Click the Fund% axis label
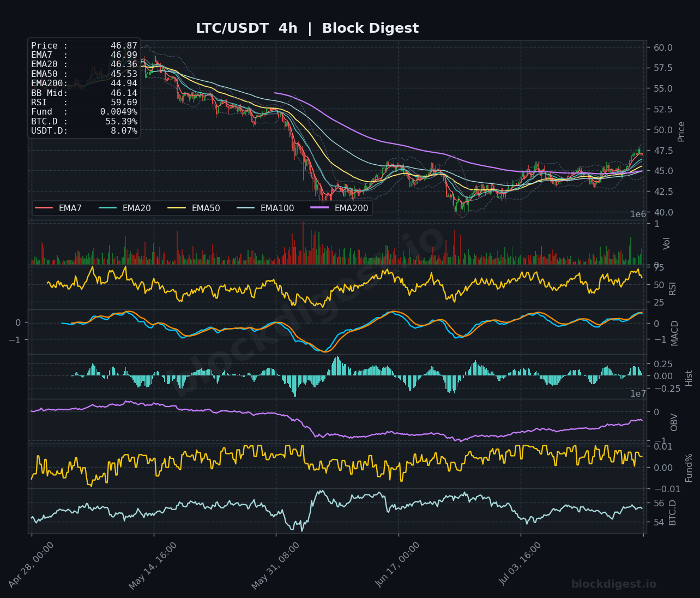 coord(689,468)
